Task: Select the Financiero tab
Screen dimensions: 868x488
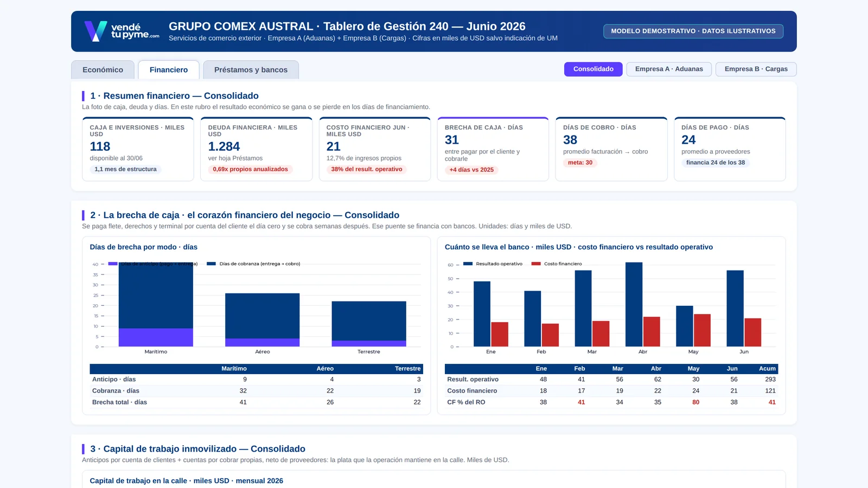Action: pyautogui.click(x=169, y=70)
